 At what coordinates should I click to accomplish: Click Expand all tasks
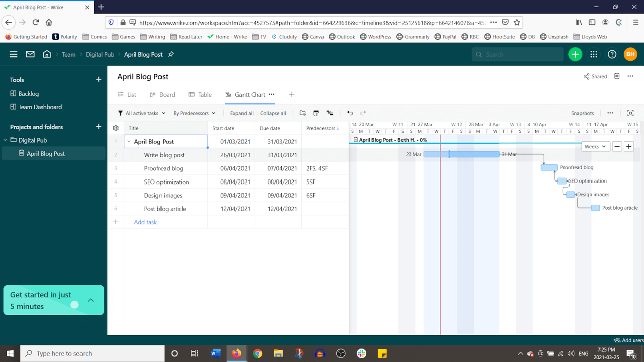point(242,113)
